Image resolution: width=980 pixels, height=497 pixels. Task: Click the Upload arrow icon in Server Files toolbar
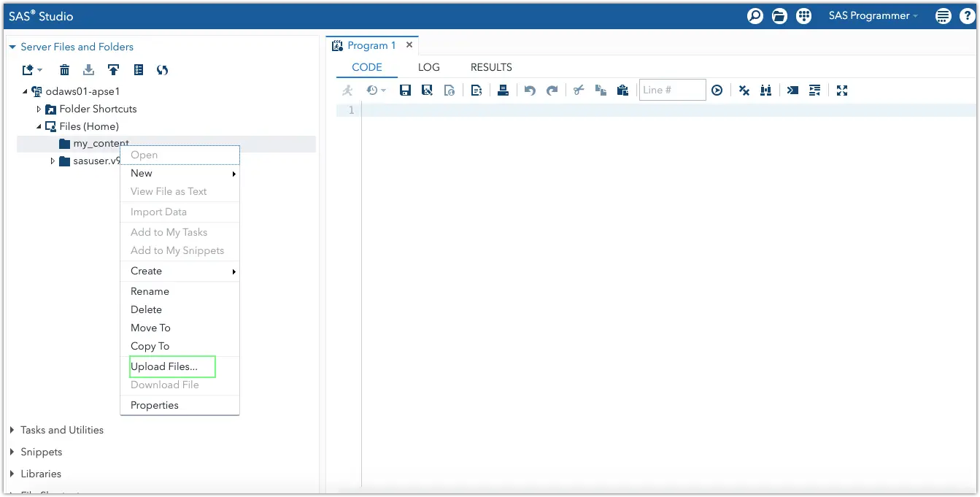[x=113, y=70]
